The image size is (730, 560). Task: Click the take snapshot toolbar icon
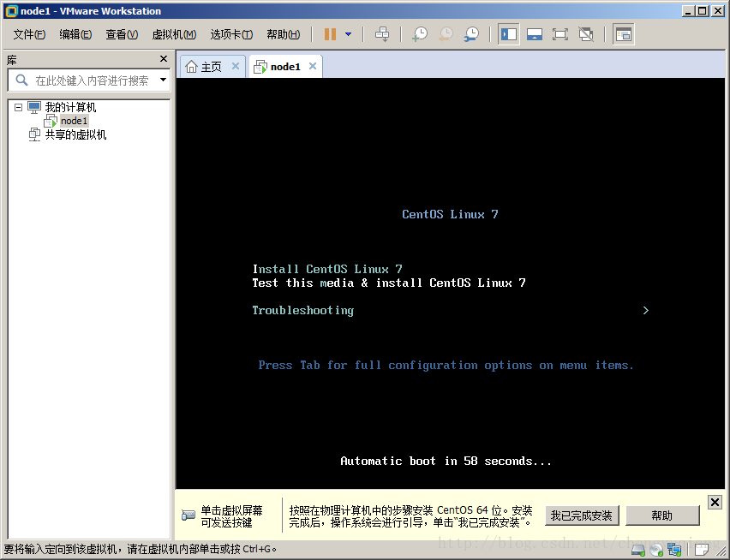click(x=420, y=34)
